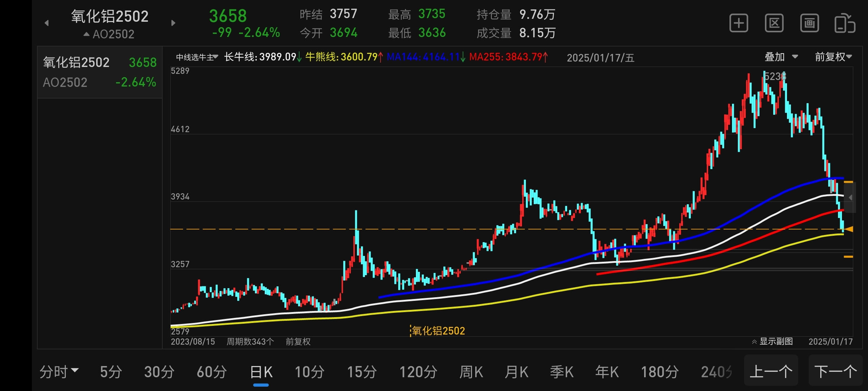868x391 pixels.
Task: Show the sub-chart via 显示副图
Action: pyautogui.click(x=772, y=341)
